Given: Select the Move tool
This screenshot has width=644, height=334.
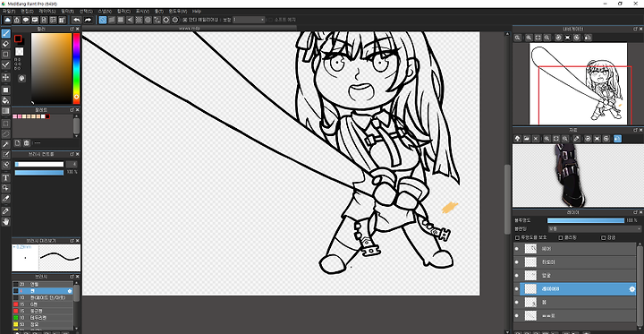Looking at the screenshot, I should (5, 77).
